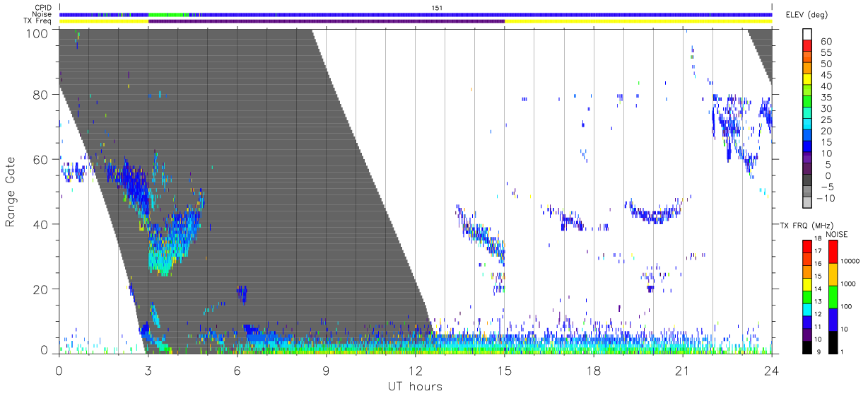Click the UT hours axis title
The height and width of the screenshot is (401, 868).
(x=415, y=385)
